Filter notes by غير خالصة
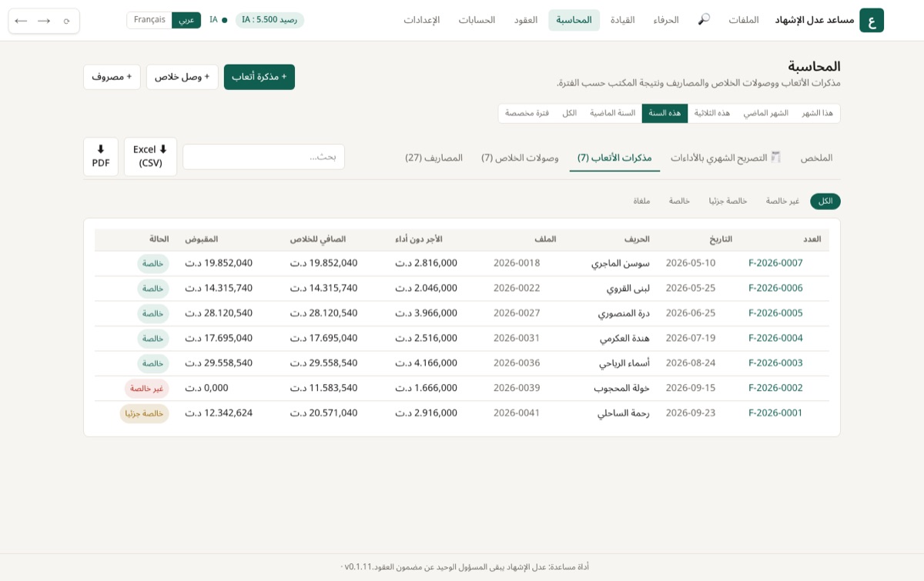The image size is (924, 581). click(x=782, y=202)
